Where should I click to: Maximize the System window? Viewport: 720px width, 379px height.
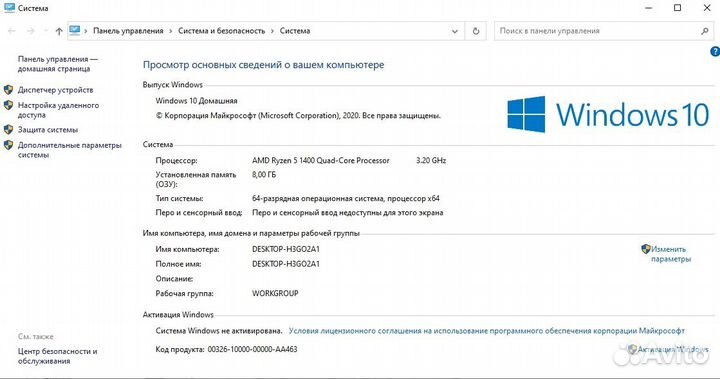pos(677,8)
